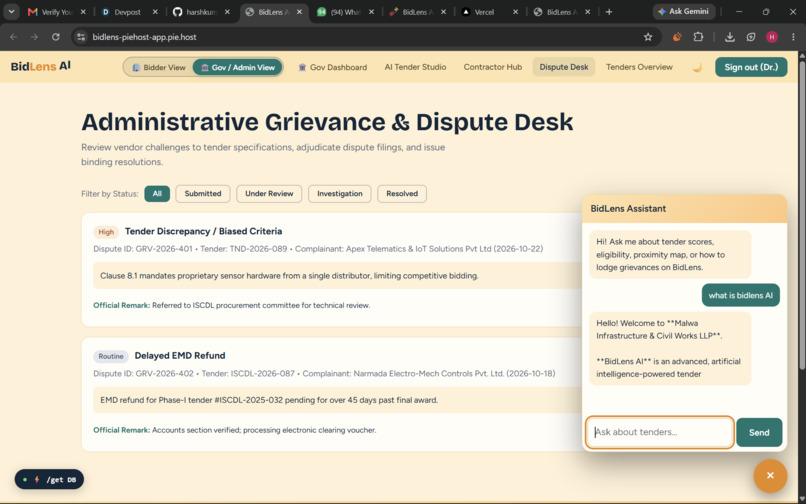This screenshot has width=806, height=504.
Task: Select the All status filter
Action: click(157, 194)
